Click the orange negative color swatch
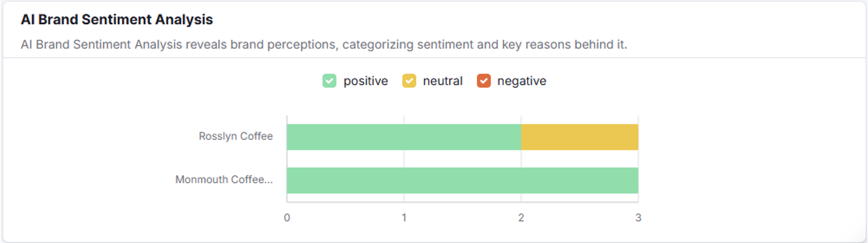This screenshot has height=243, width=868. tap(484, 81)
